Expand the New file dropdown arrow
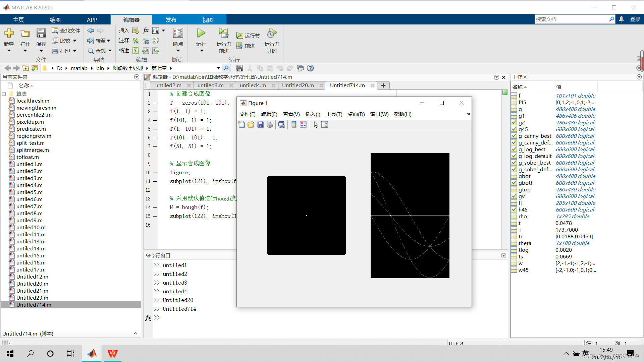Viewport: 644px width, 362px height. click(x=9, y=51)
